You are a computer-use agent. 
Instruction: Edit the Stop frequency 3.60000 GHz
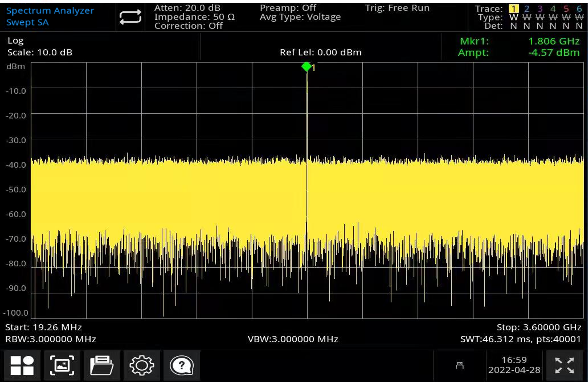[x=539, y=327]
